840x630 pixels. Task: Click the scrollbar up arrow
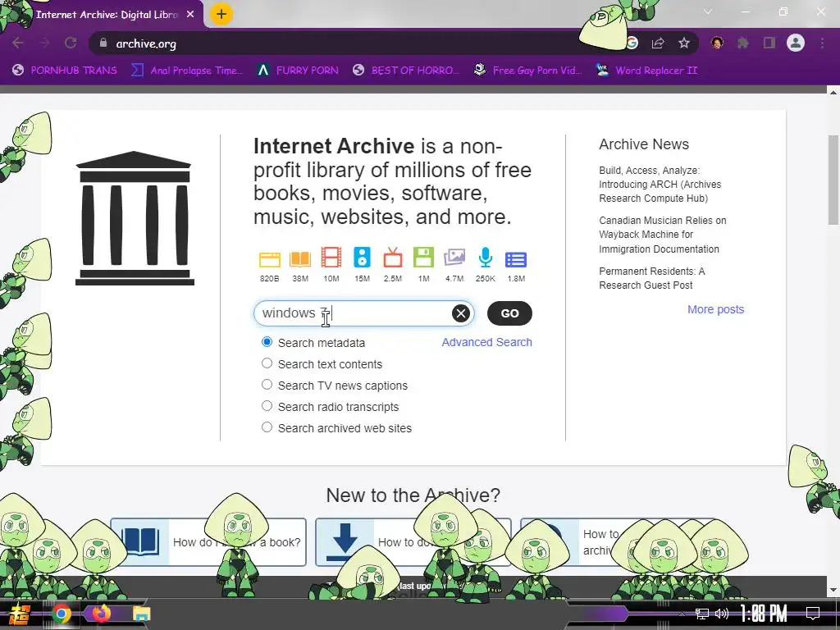coord(833,92)
